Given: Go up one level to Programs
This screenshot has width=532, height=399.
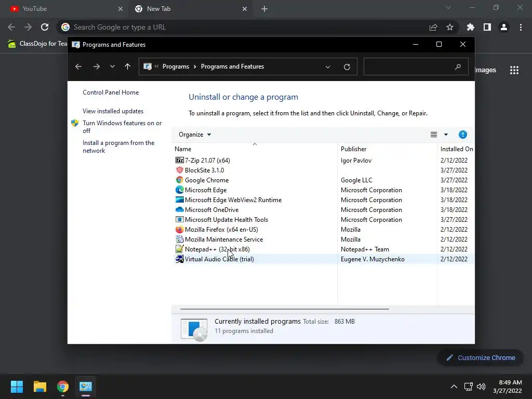Looking at the screenshot, I should (x=128, y=66).
